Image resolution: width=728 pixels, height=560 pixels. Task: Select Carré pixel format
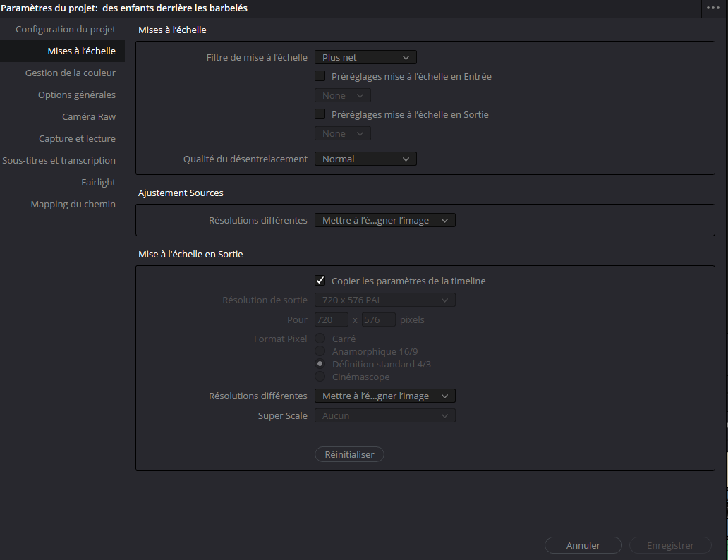coord(320,338)
